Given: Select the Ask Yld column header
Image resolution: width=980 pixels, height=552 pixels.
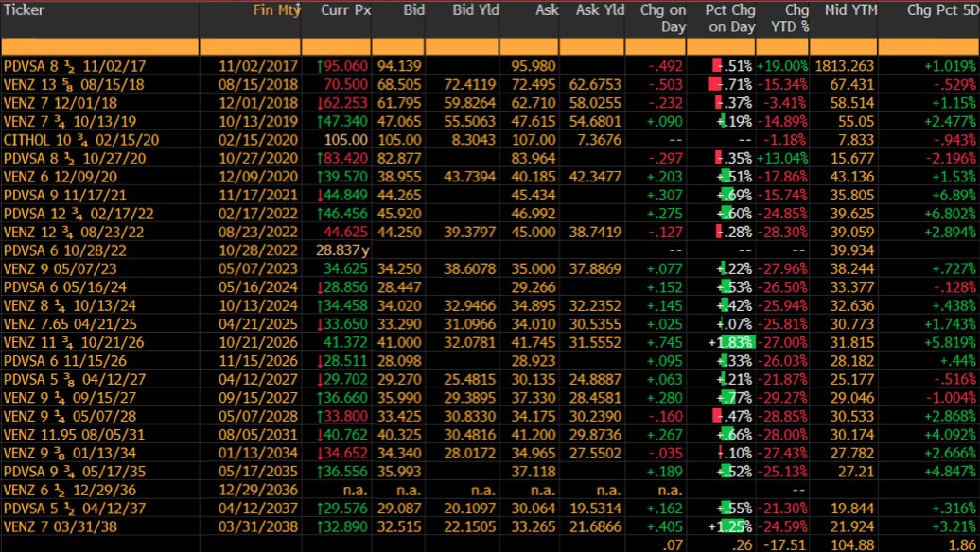Looking at the screenshot, I should (600, 10).
